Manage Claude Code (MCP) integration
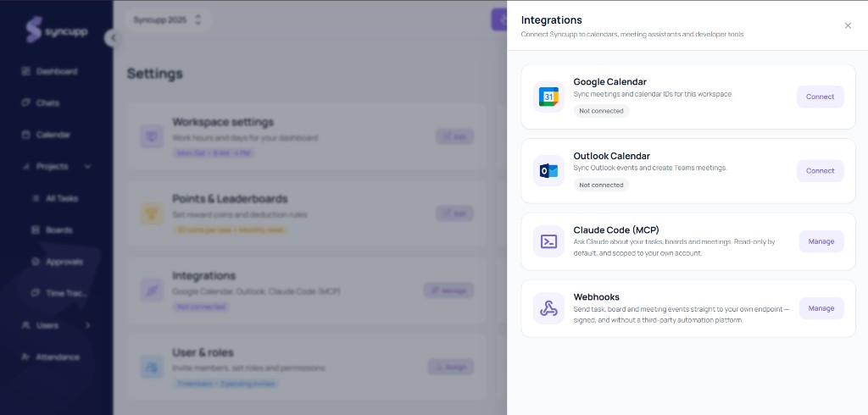Screen dimensions: 868x415 [x=821, y=241]
